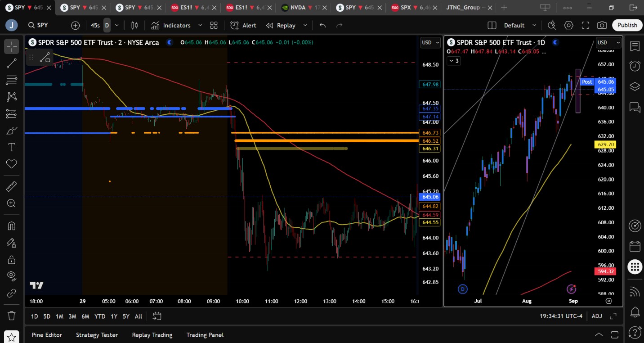Click the SPY symbol search field
Image resolution: width=644 pixels, height=343 pixels.
43,26
